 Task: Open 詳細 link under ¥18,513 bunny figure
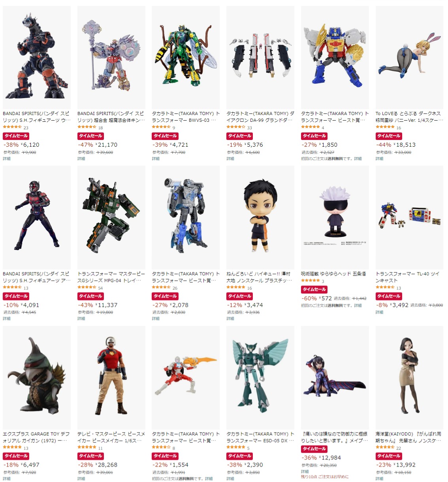pyautogui.click(x=379, y=159)
